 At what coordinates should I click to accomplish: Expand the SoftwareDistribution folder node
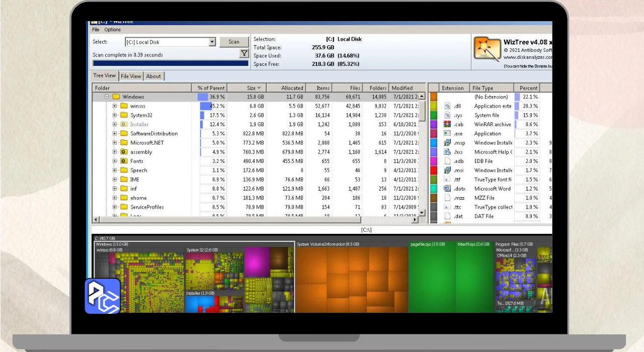(115, 134)
